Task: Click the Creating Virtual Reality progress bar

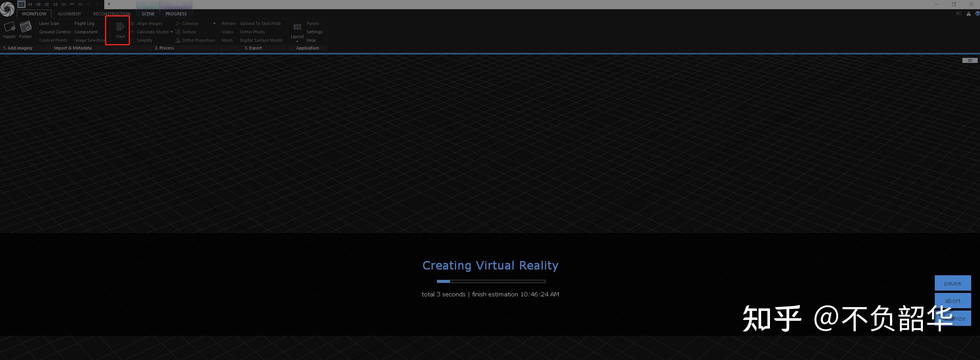Action: point(491,281)
